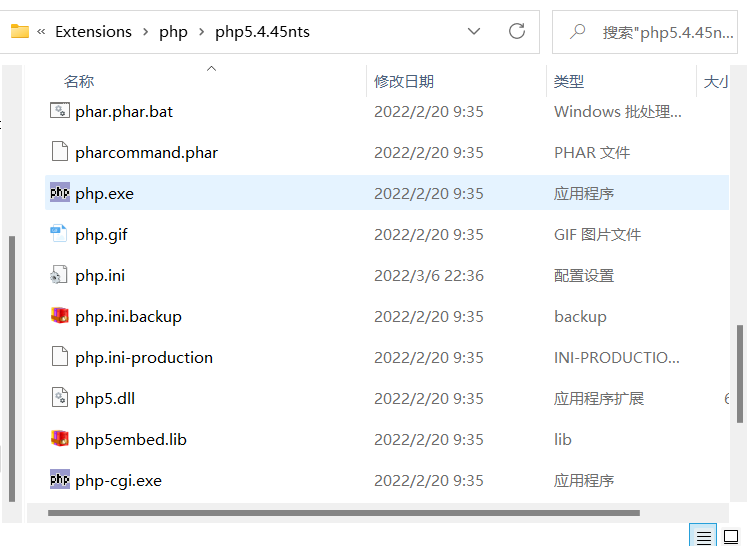Click the php.ini-production file icon
The image size is (747, 546).
click(60, 356)
